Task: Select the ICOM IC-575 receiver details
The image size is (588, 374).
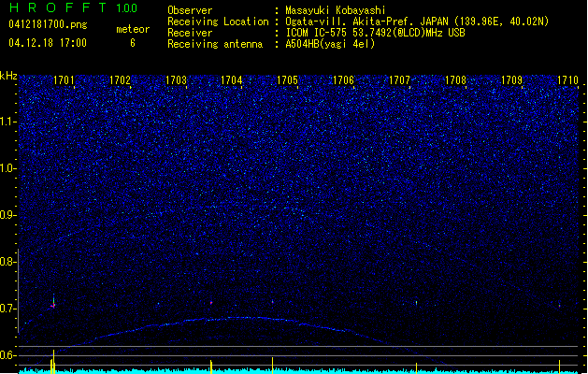Action: 375,33
